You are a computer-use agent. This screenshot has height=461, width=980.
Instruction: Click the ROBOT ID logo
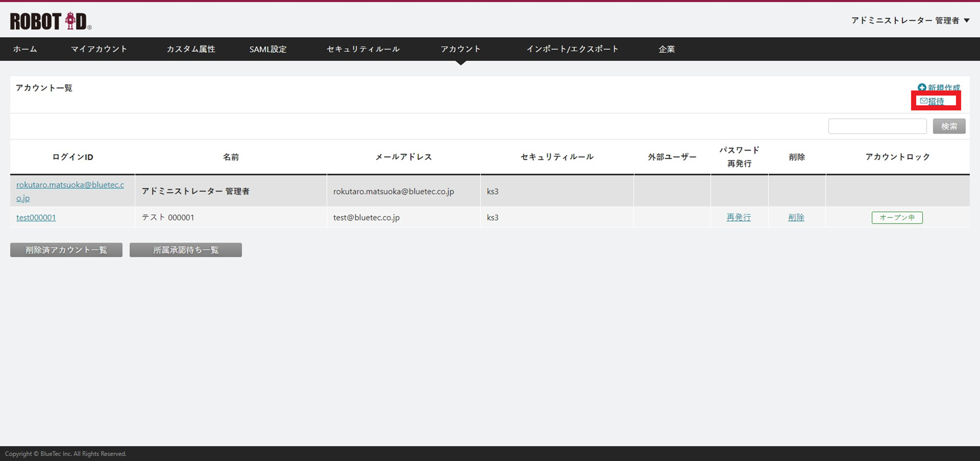51,21
